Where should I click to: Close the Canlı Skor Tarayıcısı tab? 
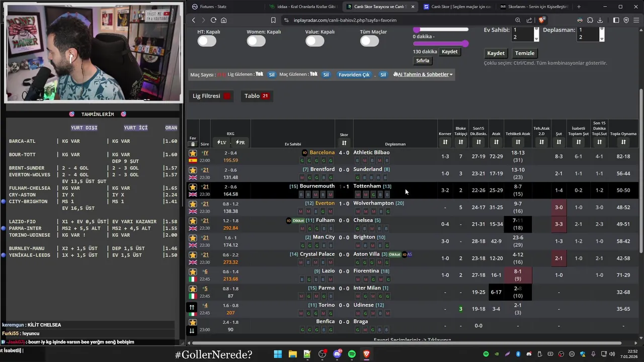[x=413, y=7]
